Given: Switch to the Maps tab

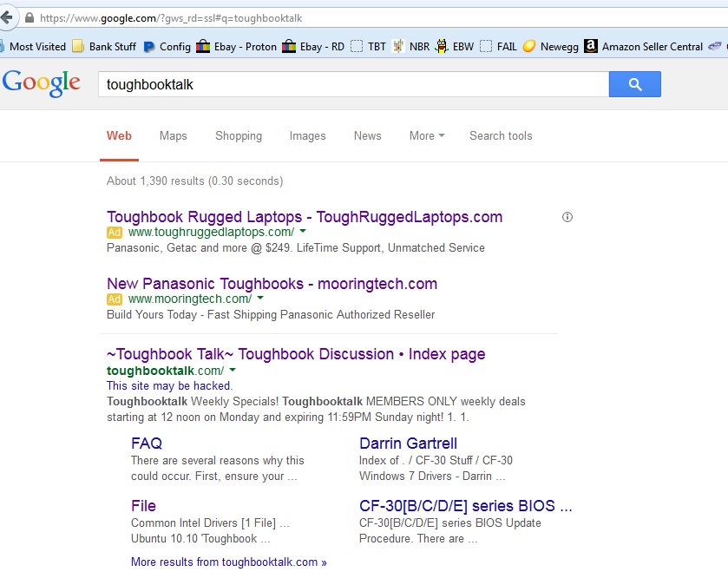Looking at the screenshot, I should coord(174,136).
